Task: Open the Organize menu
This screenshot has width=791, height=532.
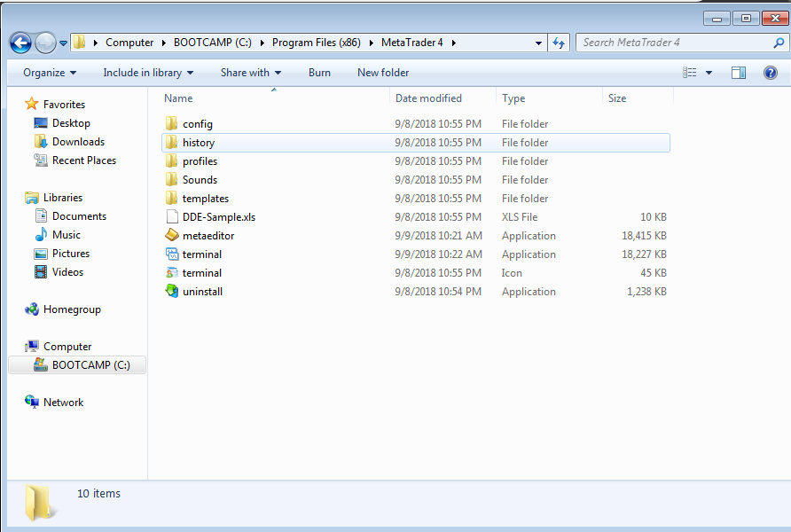Action: (50, 73)
